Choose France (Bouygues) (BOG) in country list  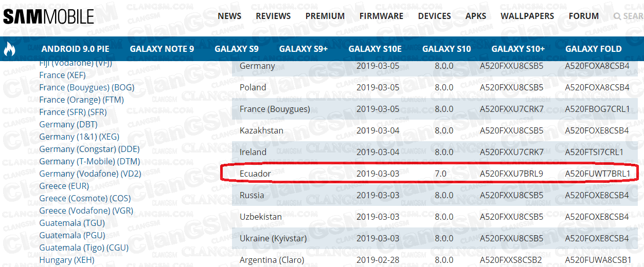(x=87, y=87)
